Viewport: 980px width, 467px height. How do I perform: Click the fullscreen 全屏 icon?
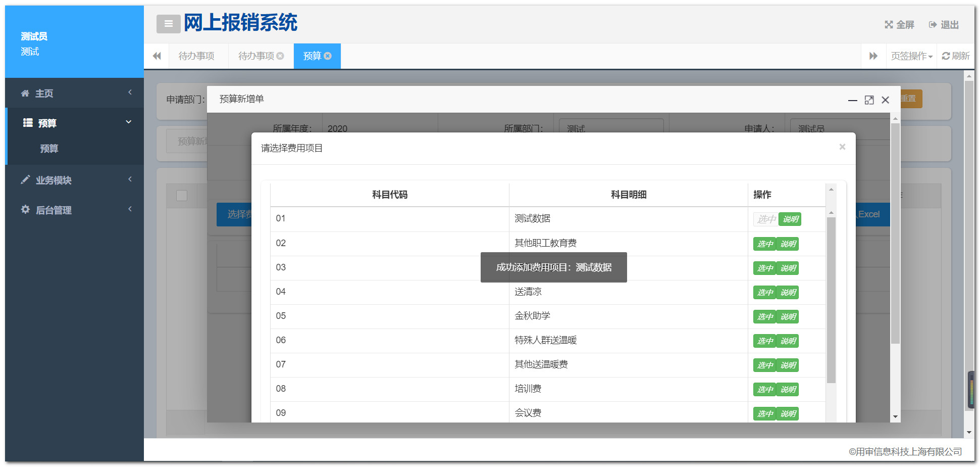tap(889, 25)
